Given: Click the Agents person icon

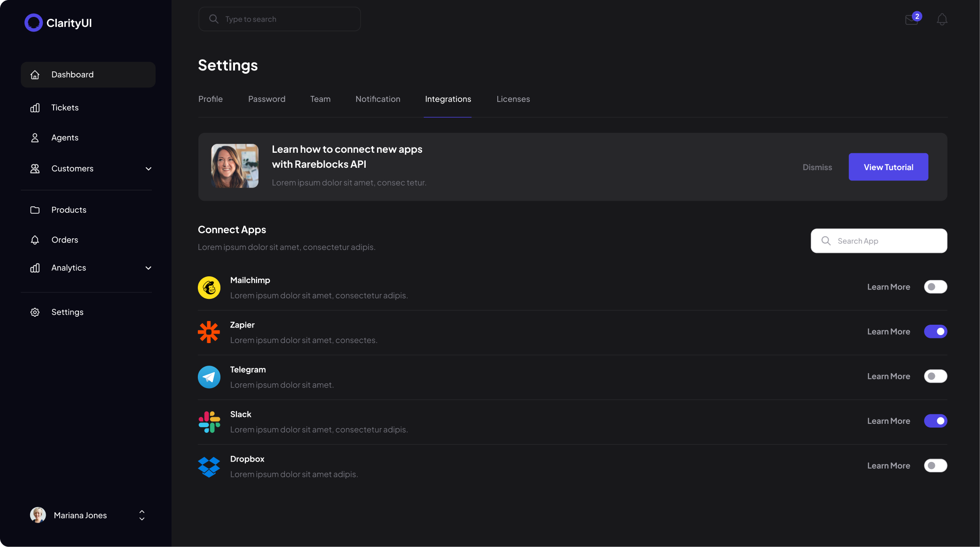Looking at the screenshot, I should tap(35, 138).
